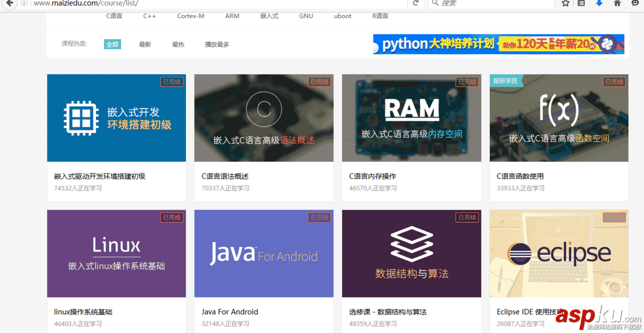Image resolution: width=644 pixels, height=333 pixels.
Task: Open the reading list icon beside the star
Action: 580,4
